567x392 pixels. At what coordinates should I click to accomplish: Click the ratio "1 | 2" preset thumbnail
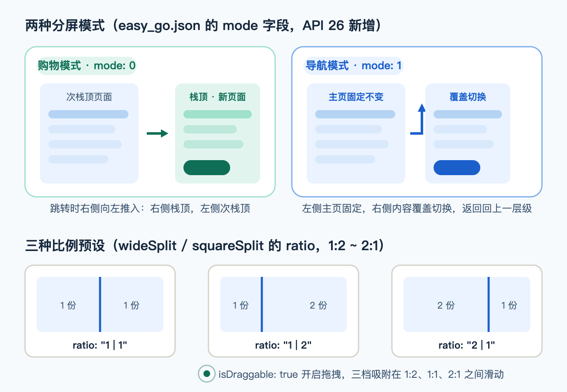coord(283,304)
